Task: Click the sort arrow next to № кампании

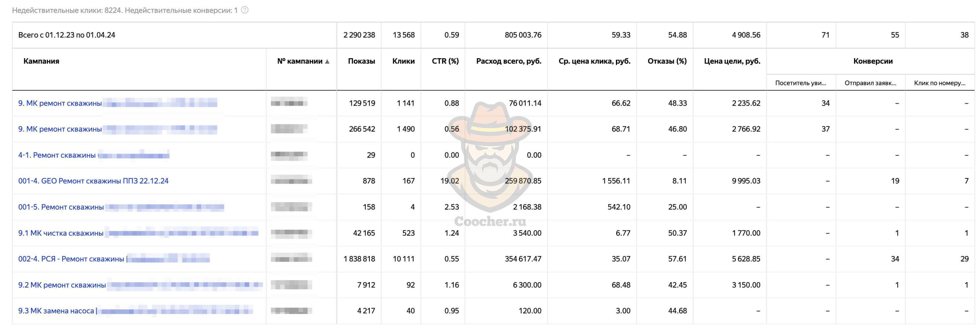Action: [x=327, y=61]
